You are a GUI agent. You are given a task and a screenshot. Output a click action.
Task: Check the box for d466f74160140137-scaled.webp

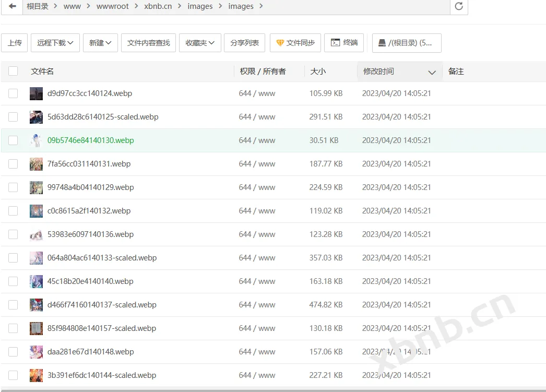pyautogui.click(x=13, y=305)
